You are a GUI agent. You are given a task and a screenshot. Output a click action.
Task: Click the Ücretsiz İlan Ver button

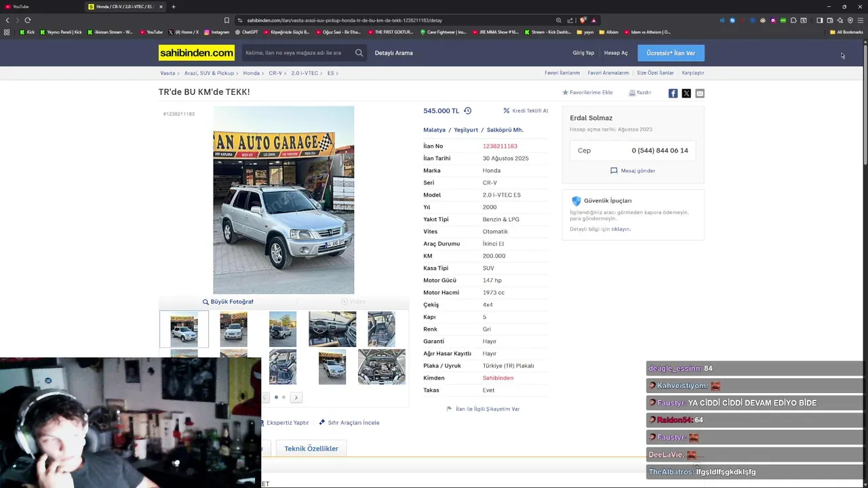(x=671, y=53)
